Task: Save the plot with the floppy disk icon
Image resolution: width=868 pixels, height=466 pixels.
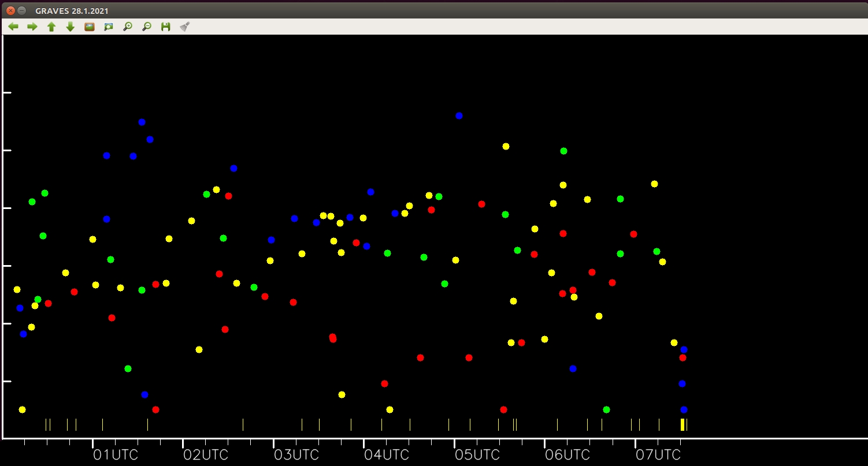Action: pos(166,27)
